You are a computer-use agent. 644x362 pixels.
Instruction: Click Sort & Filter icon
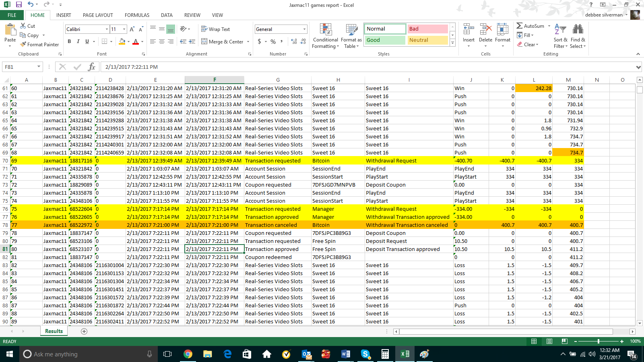pos(560,29)
